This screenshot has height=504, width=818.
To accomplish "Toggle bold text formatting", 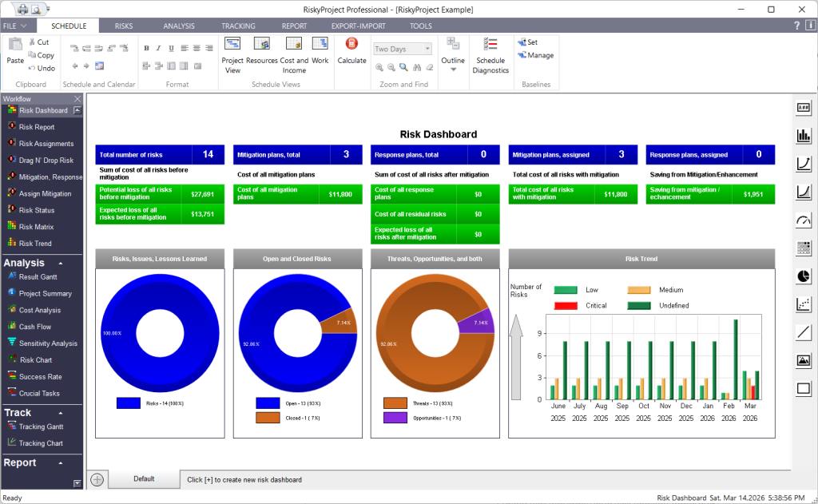I will tap(147, 48).
